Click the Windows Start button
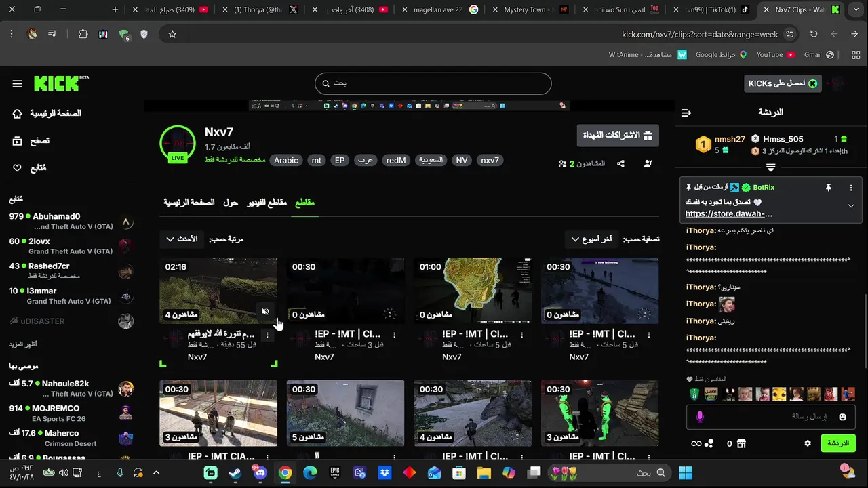Image resolution: width=868 pixels, height=488 pixels. click(686, 472)
